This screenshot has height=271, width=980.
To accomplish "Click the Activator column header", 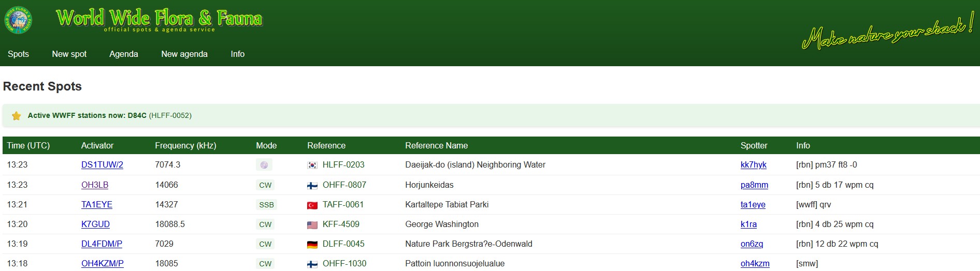I will (x=97, y=146).
